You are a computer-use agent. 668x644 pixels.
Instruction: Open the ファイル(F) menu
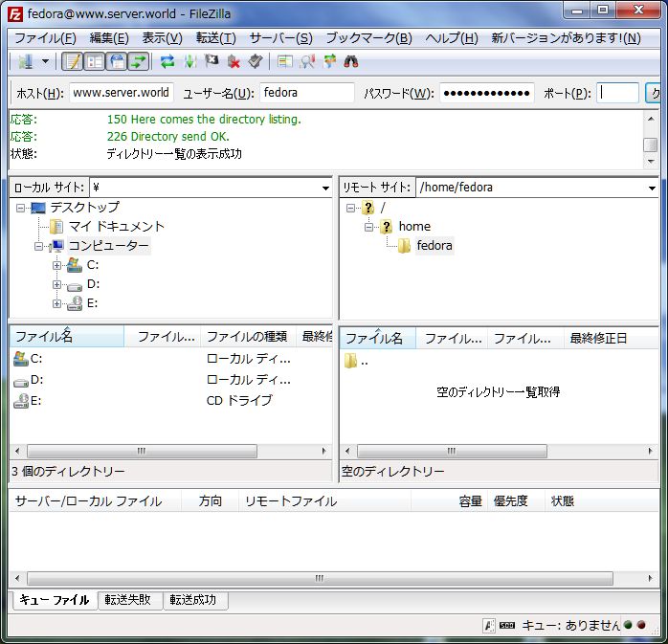pos(45,38)
